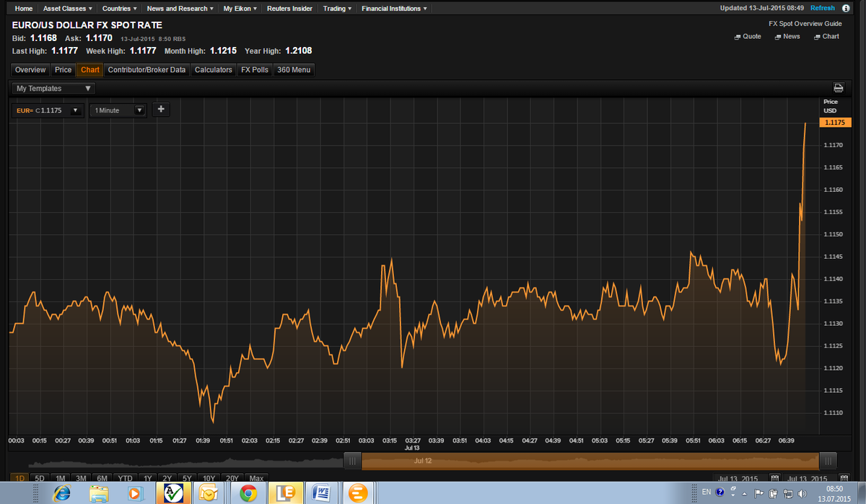
Task: Open Reuters Insider from the menu bar
Action: (x=289, y=9)
